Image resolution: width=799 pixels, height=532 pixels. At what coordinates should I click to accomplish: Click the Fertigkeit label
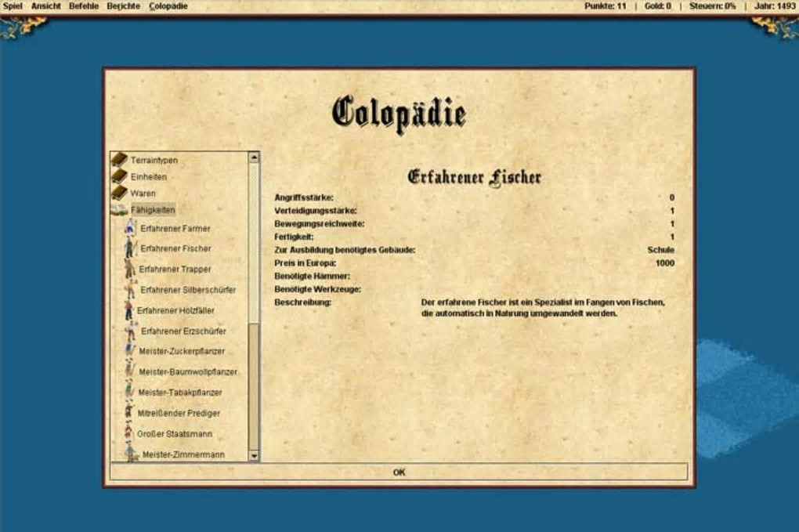click(294, 237)
